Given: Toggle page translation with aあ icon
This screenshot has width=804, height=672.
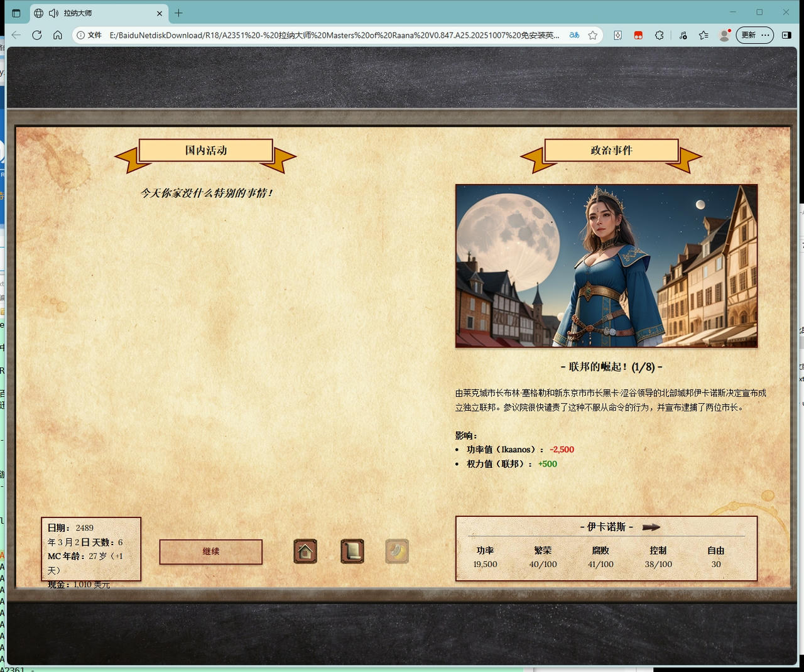Looking at the screenshot, I should [x=573, y=35].
